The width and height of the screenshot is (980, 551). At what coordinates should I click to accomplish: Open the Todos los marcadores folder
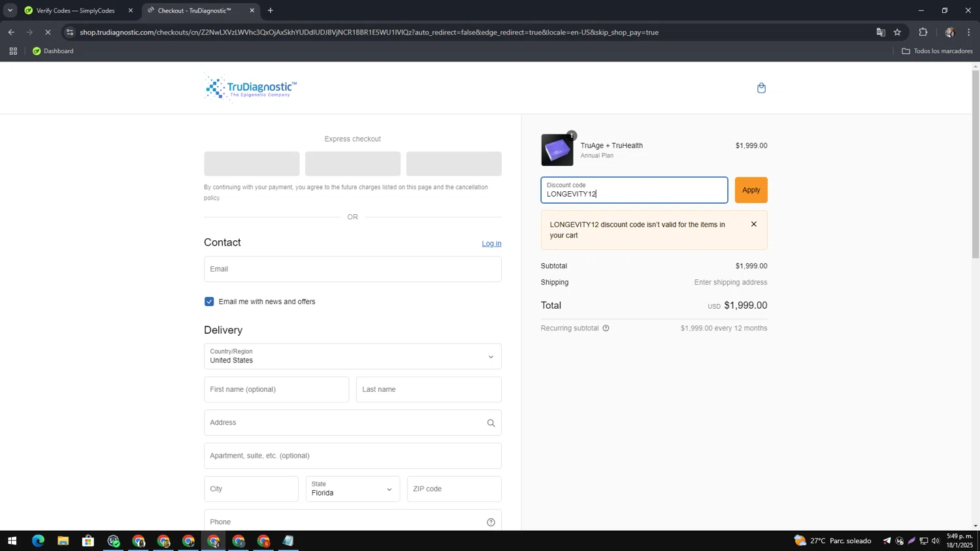937,51
